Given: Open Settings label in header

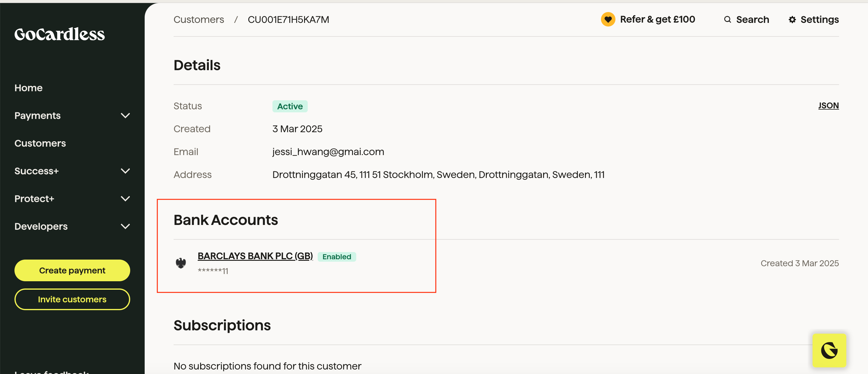Looking at the screenshot, I should 819,20.
